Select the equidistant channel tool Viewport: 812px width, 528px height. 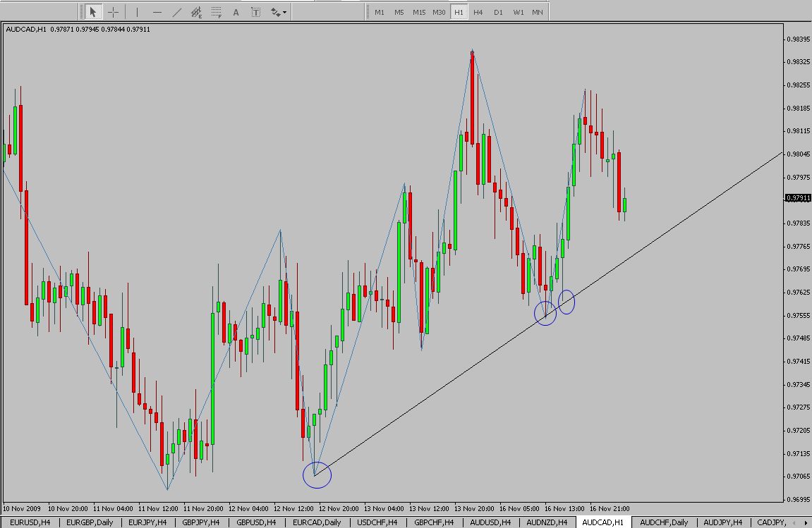click(x=198, y=12)
